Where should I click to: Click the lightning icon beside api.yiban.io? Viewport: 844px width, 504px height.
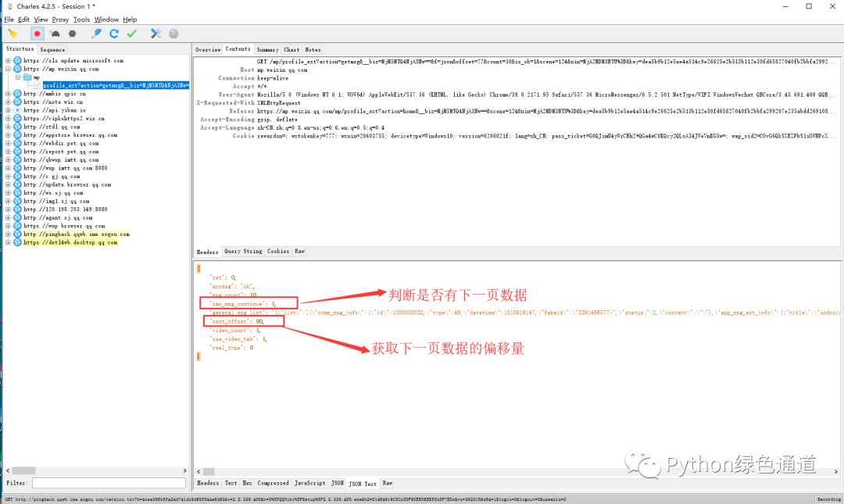[x=17, y=110]
